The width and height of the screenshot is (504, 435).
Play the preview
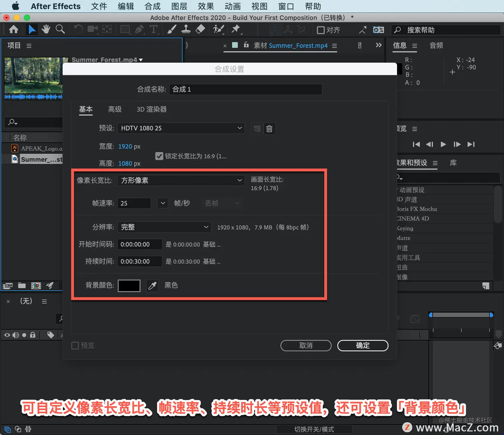[443, 144]
